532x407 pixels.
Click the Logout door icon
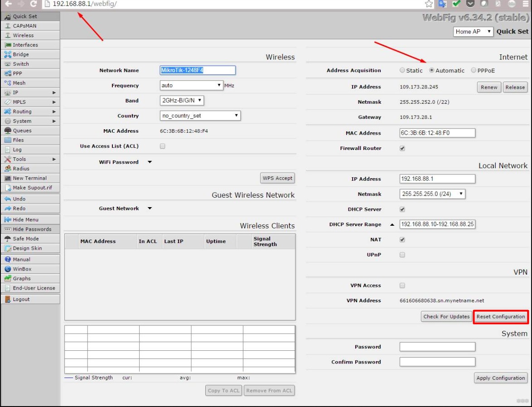(7, 299)
